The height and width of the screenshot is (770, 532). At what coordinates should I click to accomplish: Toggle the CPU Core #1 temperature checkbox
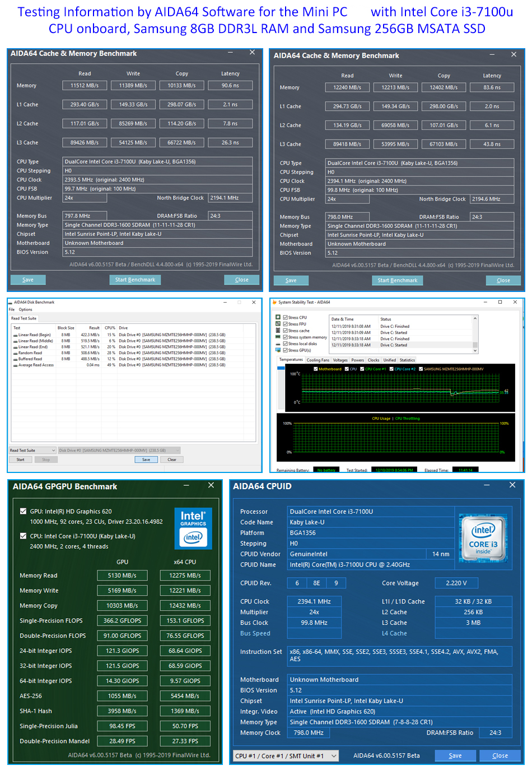point(362,369)
